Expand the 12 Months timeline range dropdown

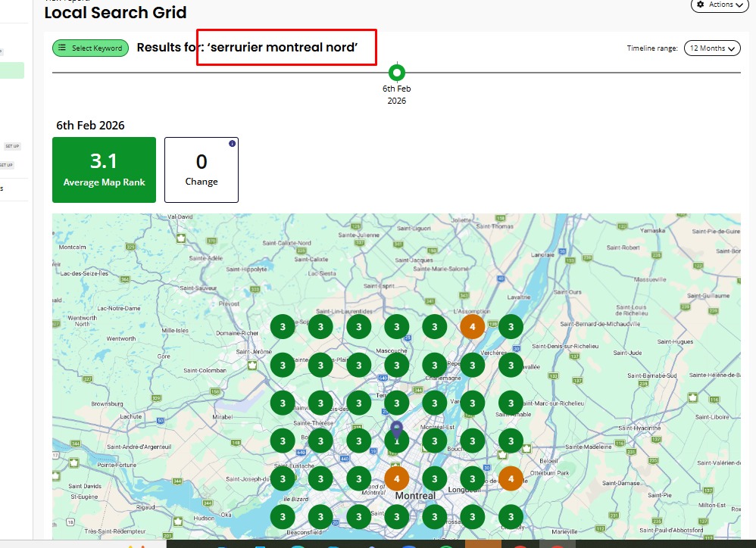(712, 48)
